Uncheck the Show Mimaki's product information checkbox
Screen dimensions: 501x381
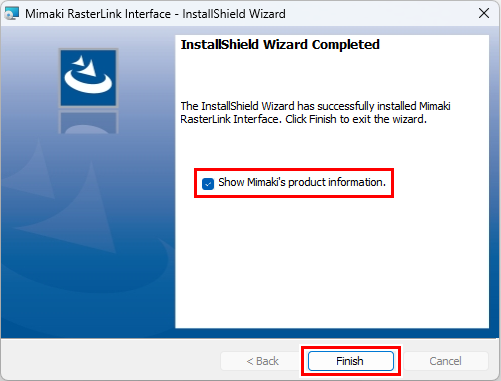(208, 183)
